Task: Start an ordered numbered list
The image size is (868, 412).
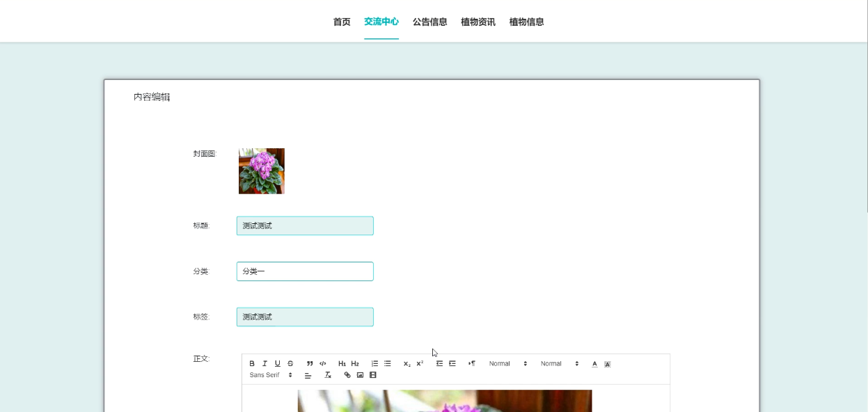Action: (374, 363)
